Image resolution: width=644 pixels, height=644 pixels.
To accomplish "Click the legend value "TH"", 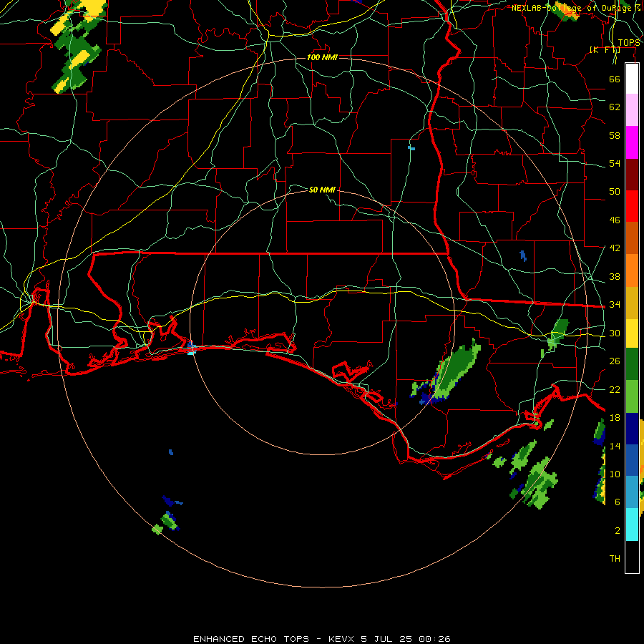I will [615, 559].
